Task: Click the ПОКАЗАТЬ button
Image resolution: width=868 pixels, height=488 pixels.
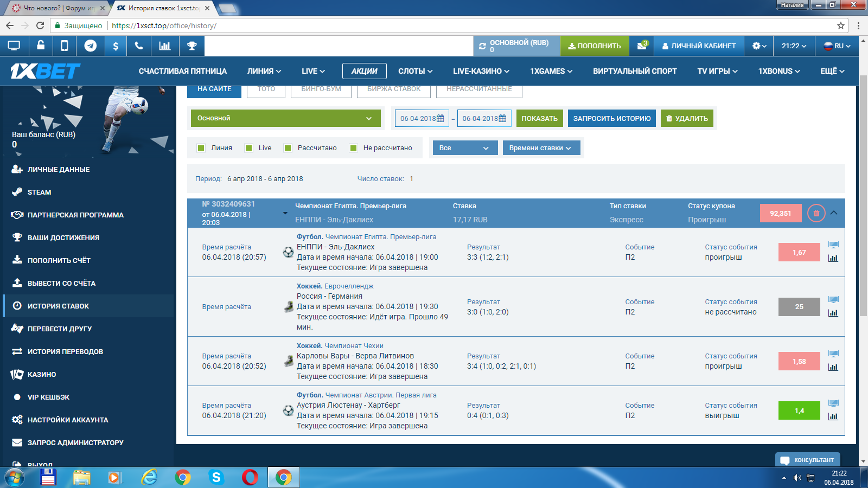Action: click(x=539, y=118)
